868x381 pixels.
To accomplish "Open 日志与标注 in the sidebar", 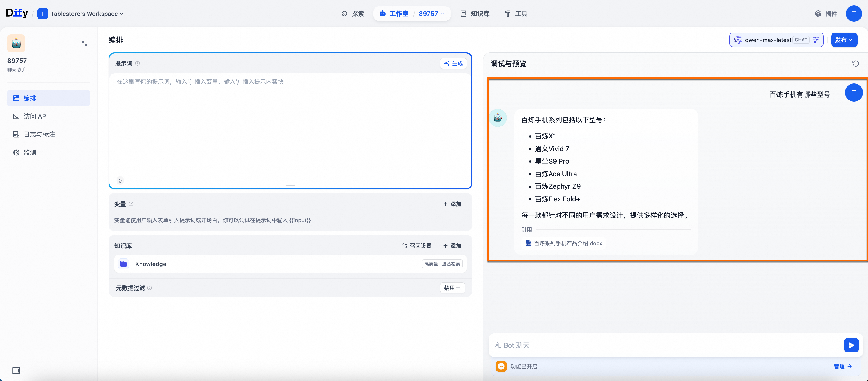I will coord(49,135).
